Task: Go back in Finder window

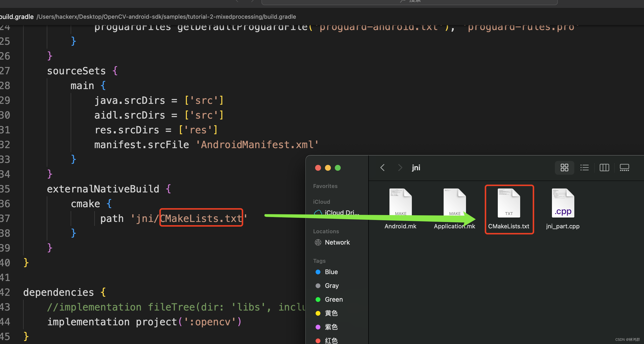Action: tap(382, 167)
